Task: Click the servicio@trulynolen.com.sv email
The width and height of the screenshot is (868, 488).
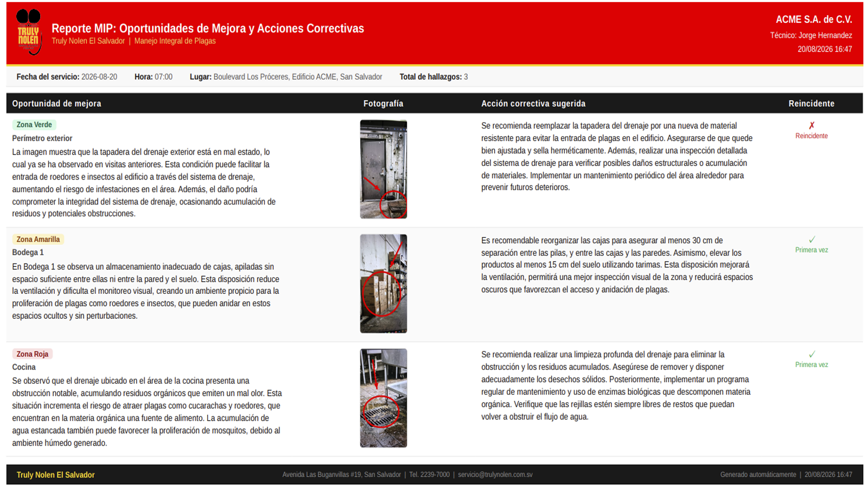Action: [x=495, y=475]
